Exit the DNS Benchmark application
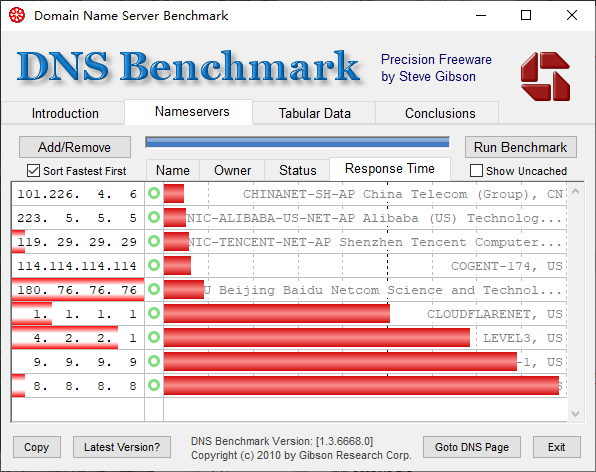The image size is (596, 472). 556,447
